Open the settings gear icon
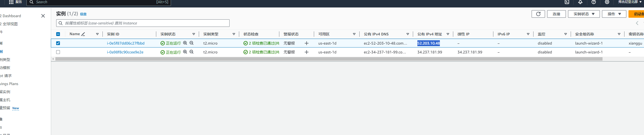This screenshot has width=644, height=135. click(x=607, y=2)
